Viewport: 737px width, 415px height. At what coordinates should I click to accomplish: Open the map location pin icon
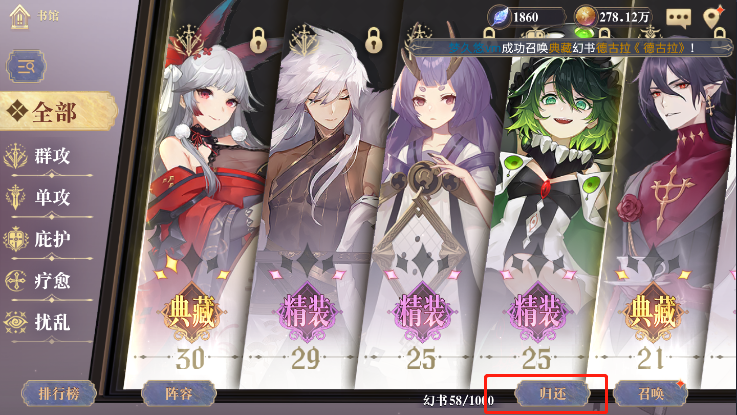click(713, 17)
